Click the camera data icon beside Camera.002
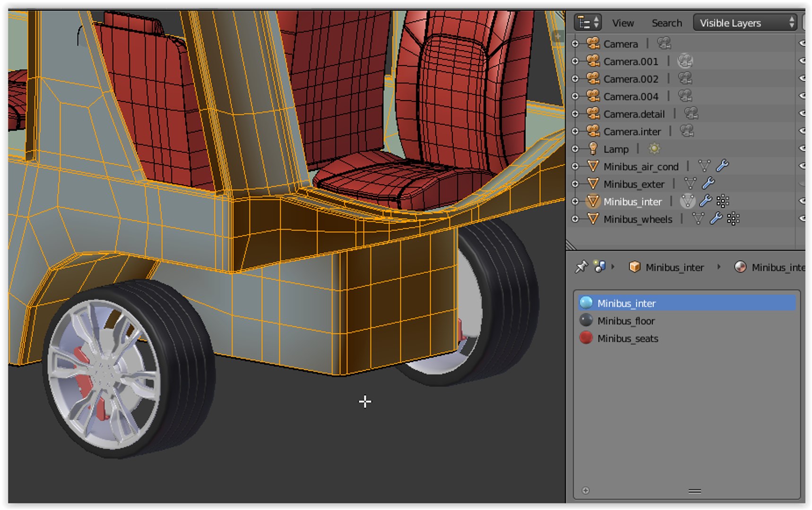The width and height of the screenshot is (812, 510). (685, 78)
